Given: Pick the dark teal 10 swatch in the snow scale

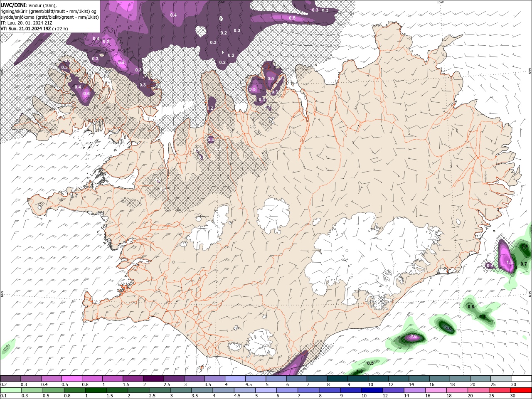Looking at the screenshot, I should coord(378,379).
